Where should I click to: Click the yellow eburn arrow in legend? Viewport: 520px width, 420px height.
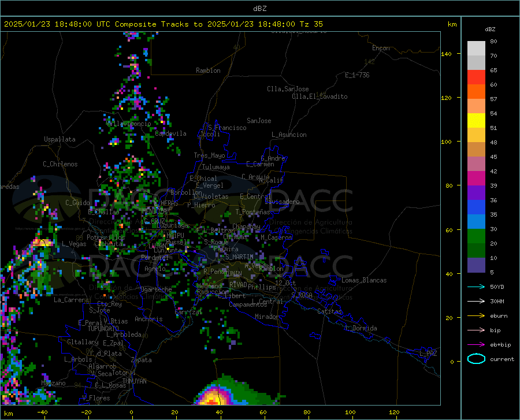coord(476,316)
